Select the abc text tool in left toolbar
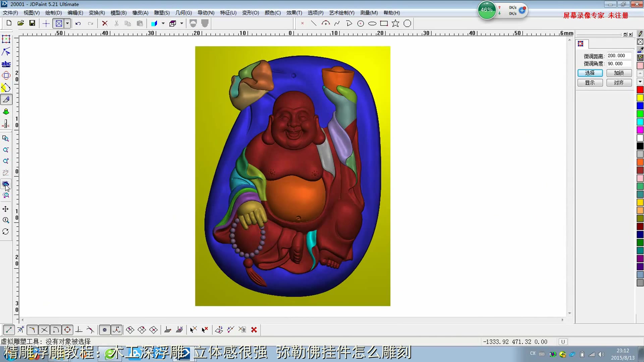644x362 pixels. coord(6,64)
